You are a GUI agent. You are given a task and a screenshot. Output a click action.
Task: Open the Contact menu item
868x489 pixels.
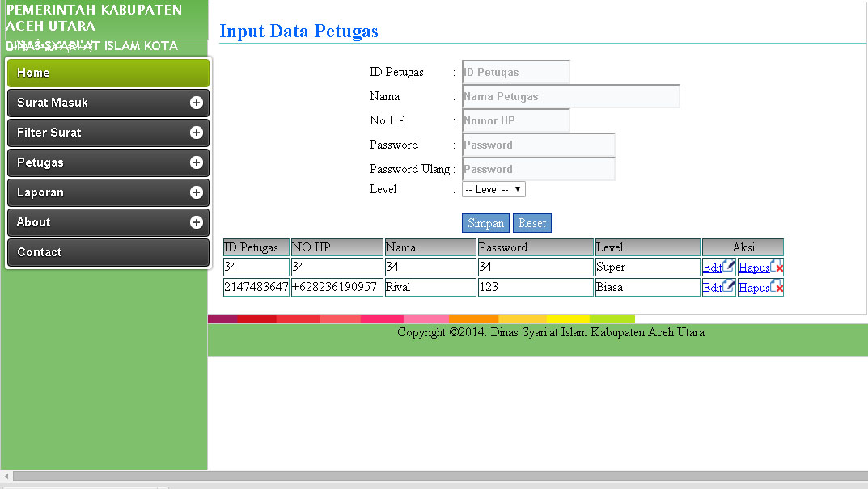click(x=108, y=251)
